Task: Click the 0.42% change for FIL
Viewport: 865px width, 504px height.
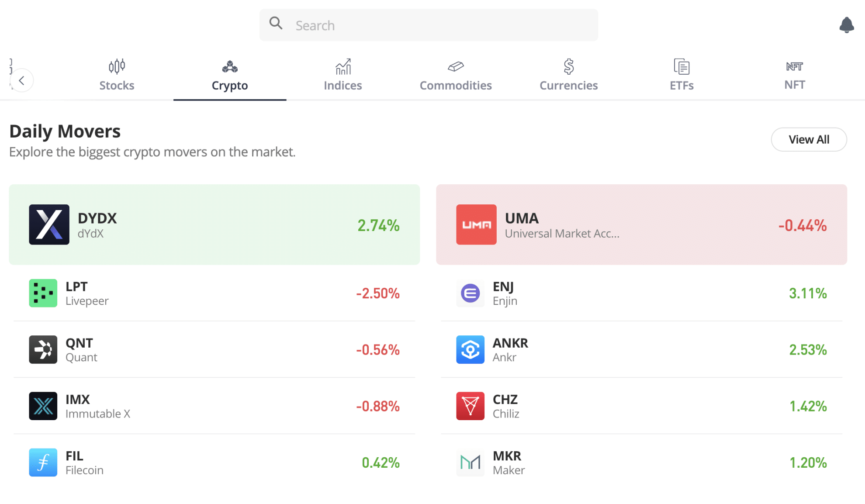Action: pos(381,463)
